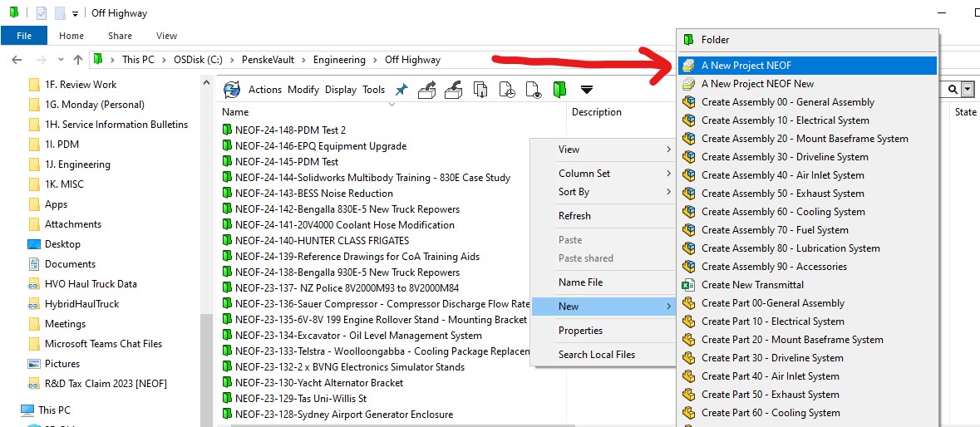Switch to the View ribbon tab
The height and width of the screenshot is (427, 980).
pos(167,36)
